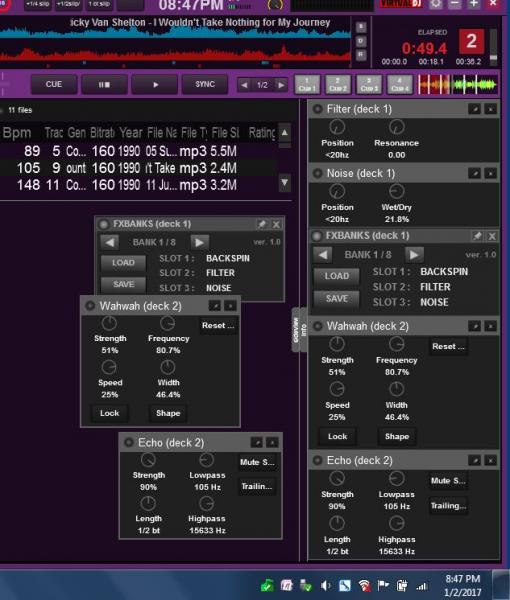The image size is (510, 600).
Task: Click Reset in the docked Wahwah panel
Action: click(x=448, y=347)
